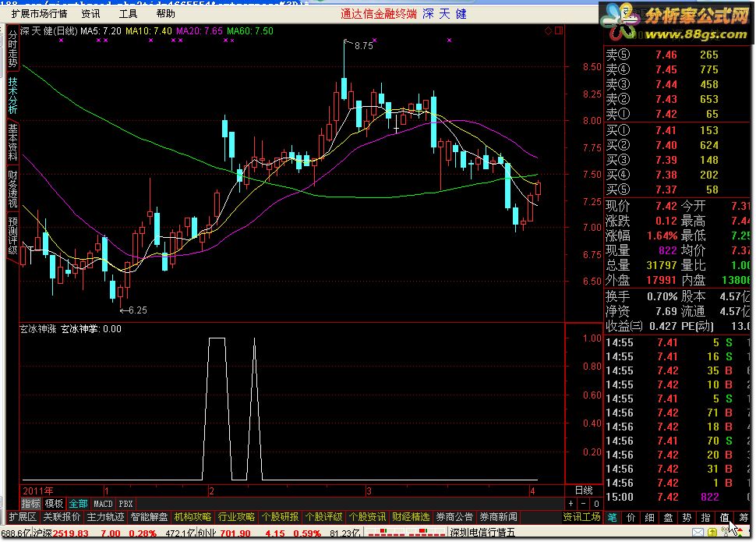Zoom in the chart with the + button
The image size is (756, 542).
coord(571,503)
